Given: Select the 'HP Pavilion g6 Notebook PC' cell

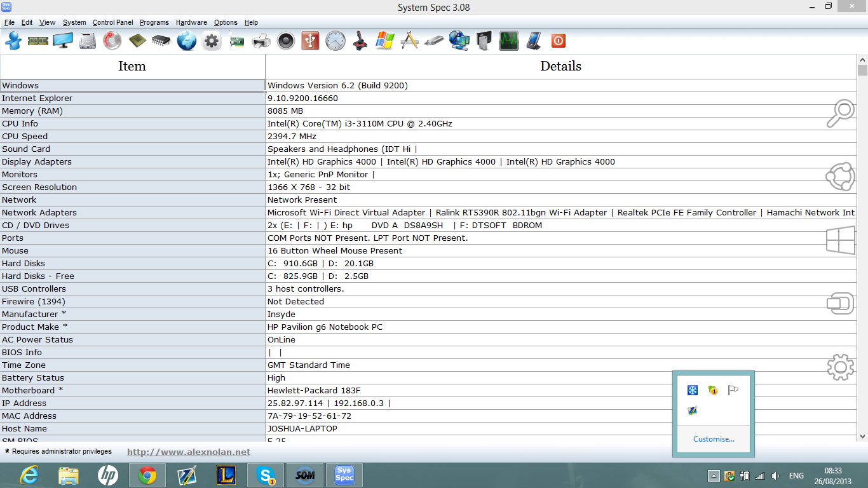Looking at the screenshot, I should (561, 327).
